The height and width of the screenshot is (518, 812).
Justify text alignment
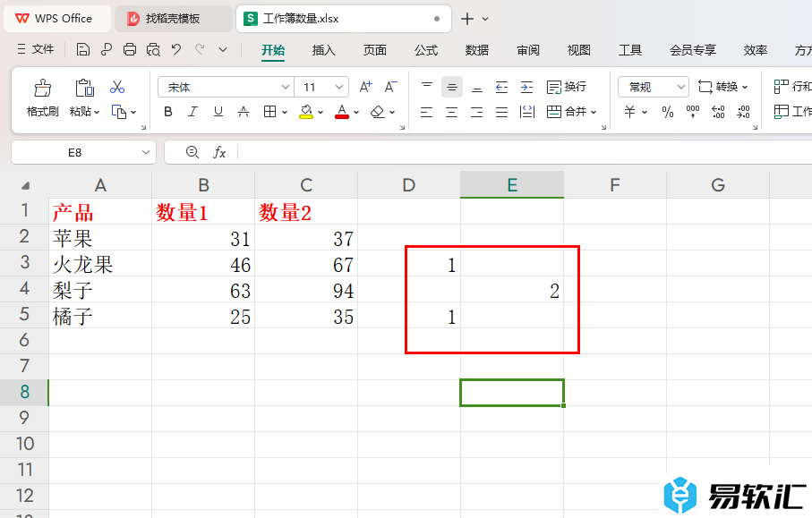[x=502, y=112]
